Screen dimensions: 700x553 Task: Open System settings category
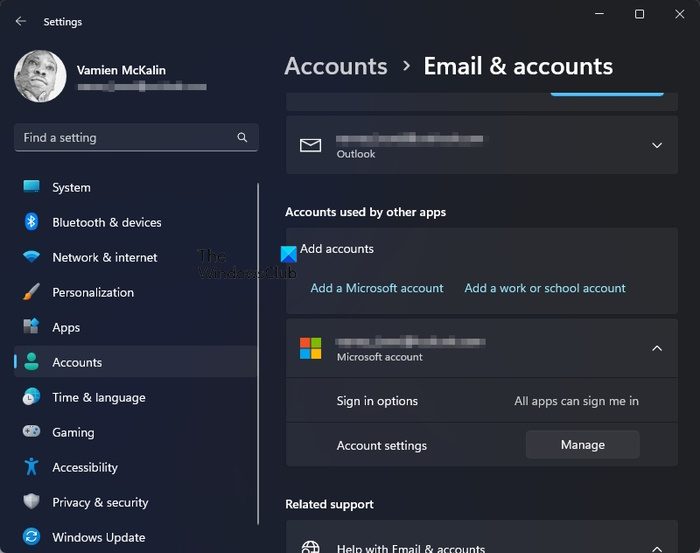[x=135, y=187]
